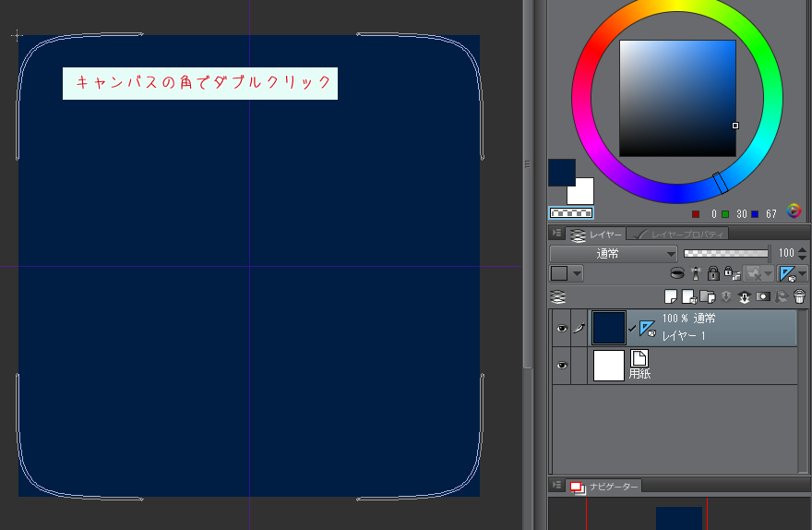
Task: Click the new raster layer icon
Action: pos(673,296)
